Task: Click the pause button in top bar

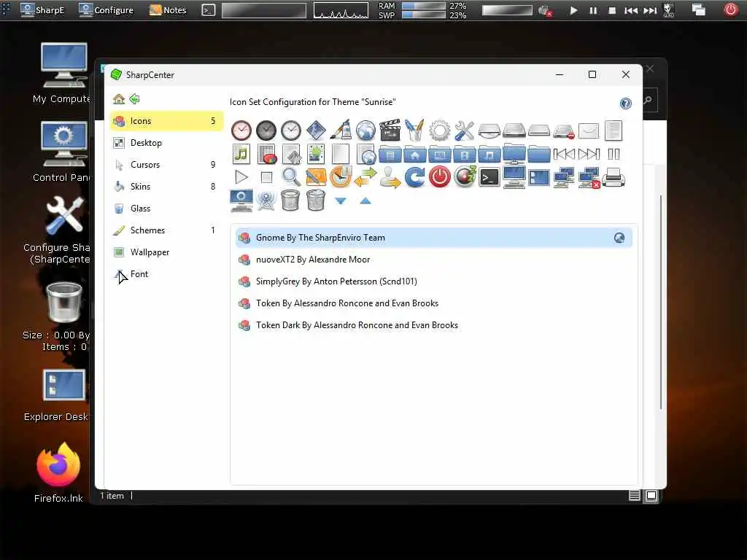Action: click(593, 10)
